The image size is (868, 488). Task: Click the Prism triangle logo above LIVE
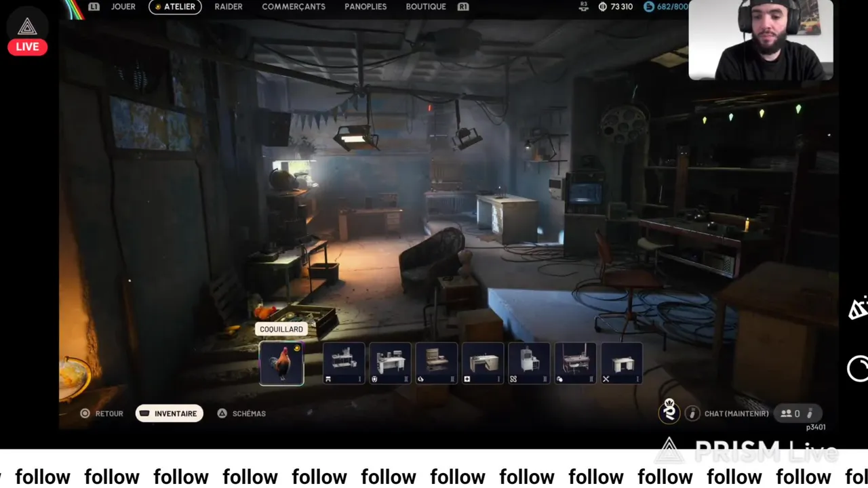[27, 27]
